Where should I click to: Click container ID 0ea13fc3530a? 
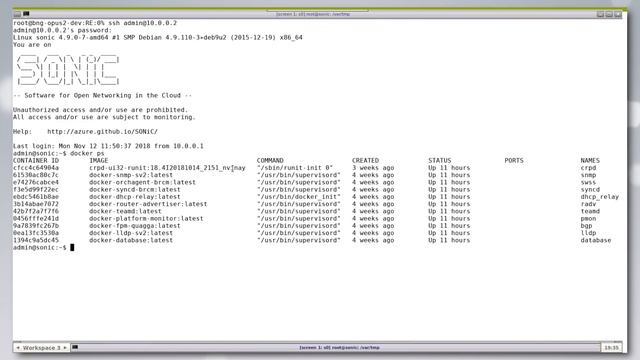[x=36, y=233]
